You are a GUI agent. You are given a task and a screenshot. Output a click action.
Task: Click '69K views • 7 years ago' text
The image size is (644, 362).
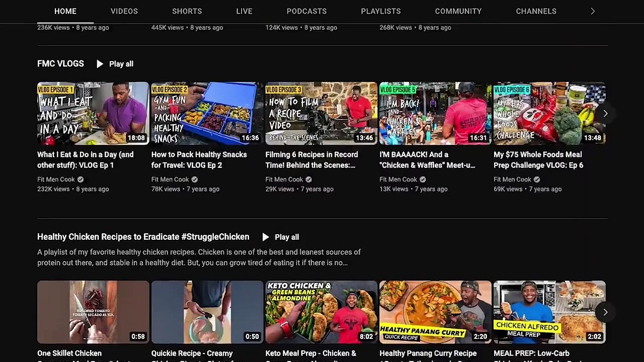528,189
